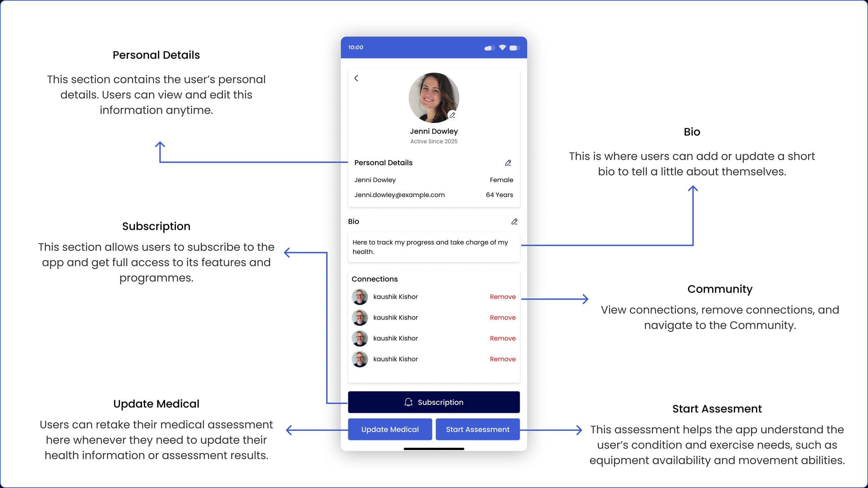Click the bio text box content
This screenshot has width=868, height=488.
[434, 247]
